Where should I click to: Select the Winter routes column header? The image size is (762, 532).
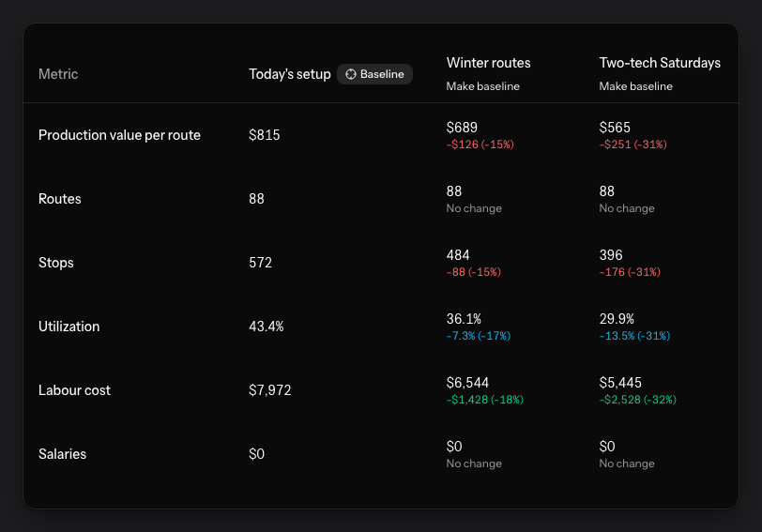488,63
